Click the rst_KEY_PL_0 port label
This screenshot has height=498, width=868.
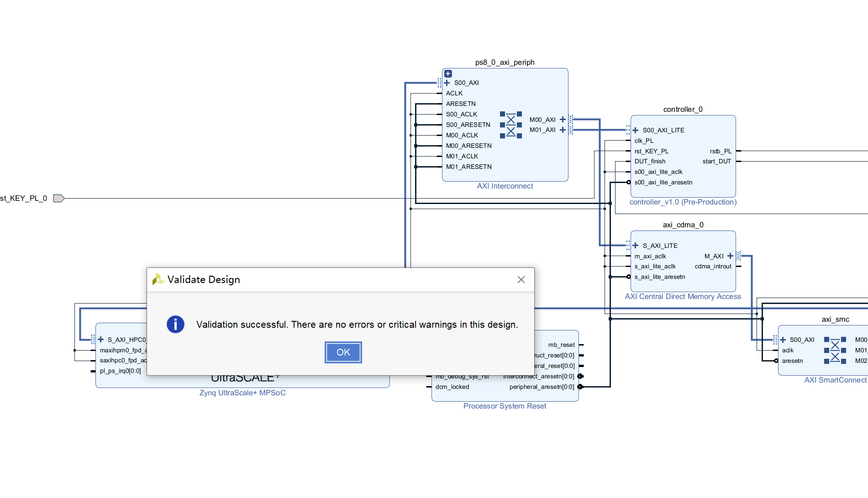(x=24, y=198)
